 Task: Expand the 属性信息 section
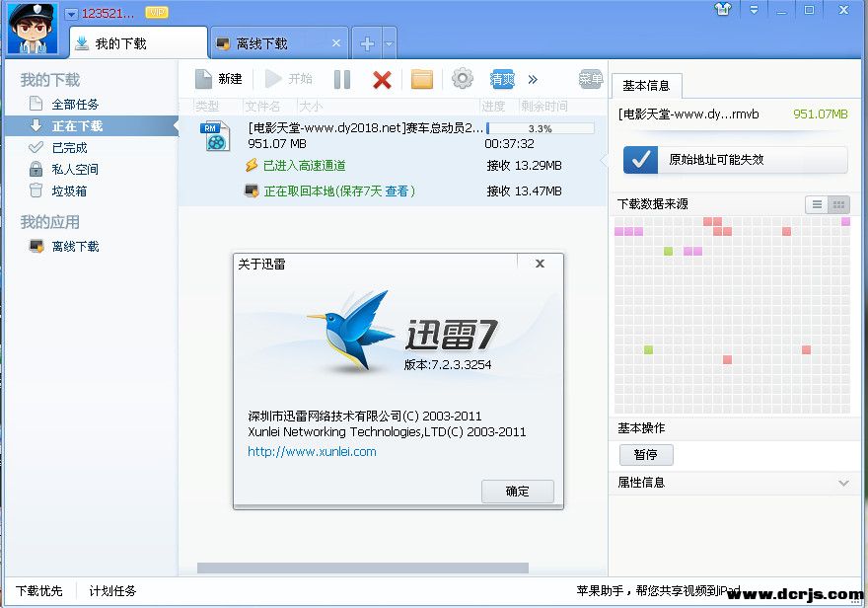tap(842, 483)
